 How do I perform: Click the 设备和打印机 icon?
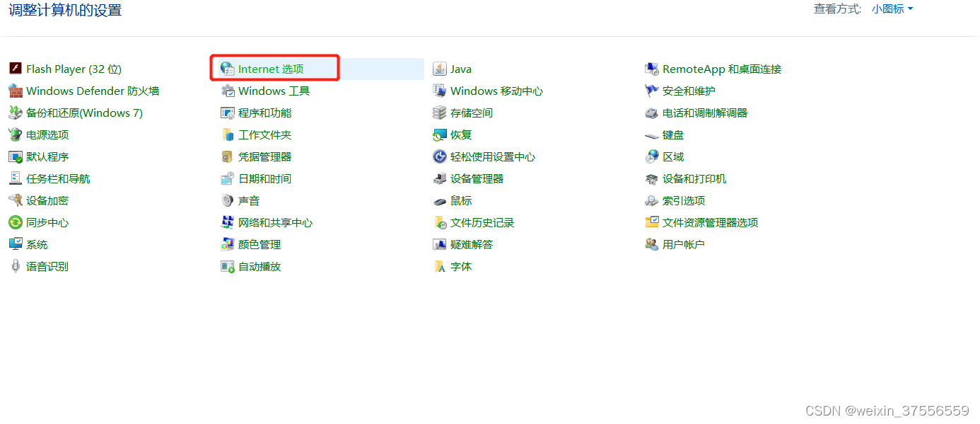[651, 178]
